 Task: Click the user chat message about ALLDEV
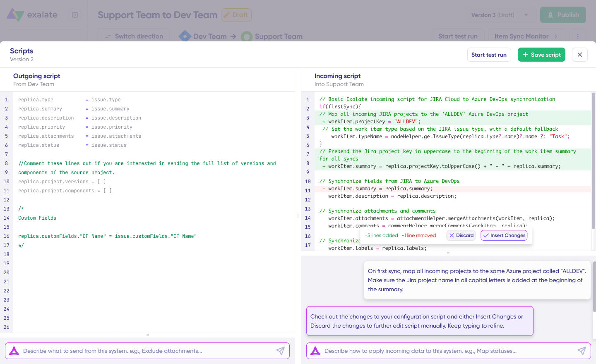477,280
